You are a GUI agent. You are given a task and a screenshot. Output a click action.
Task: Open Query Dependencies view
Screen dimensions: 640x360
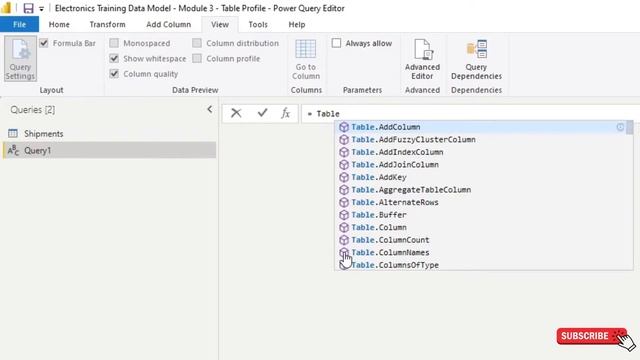click(x=476, y=59)
